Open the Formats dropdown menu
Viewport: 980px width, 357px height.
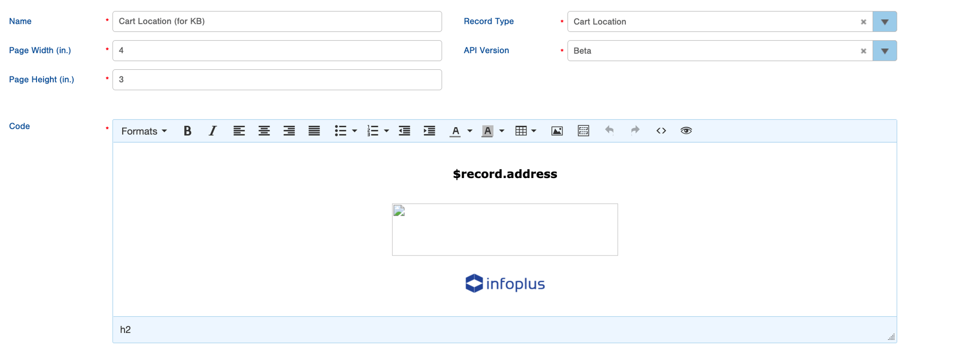[x=144, y=131]
